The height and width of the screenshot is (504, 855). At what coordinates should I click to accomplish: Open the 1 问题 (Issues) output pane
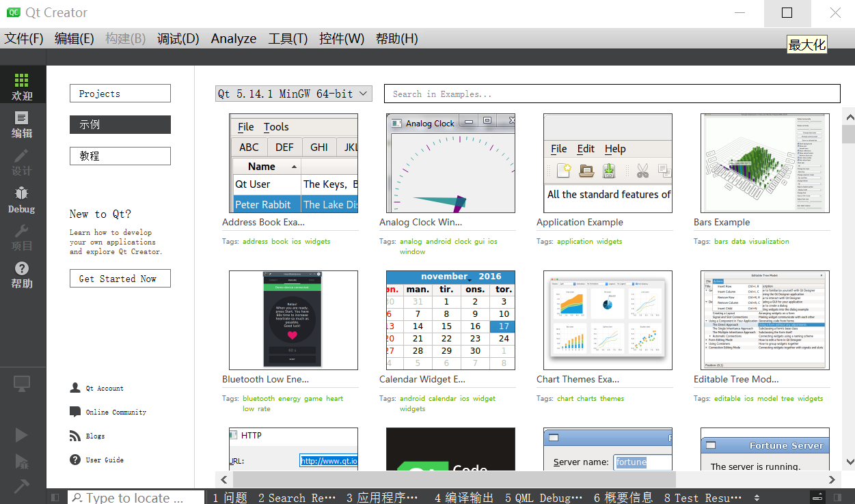click(230, 498)
